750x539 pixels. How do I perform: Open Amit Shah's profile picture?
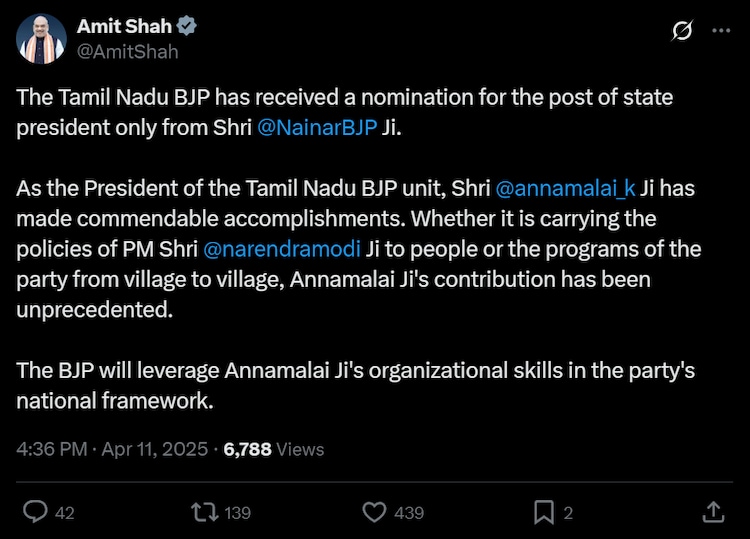(x=41, y=39)
